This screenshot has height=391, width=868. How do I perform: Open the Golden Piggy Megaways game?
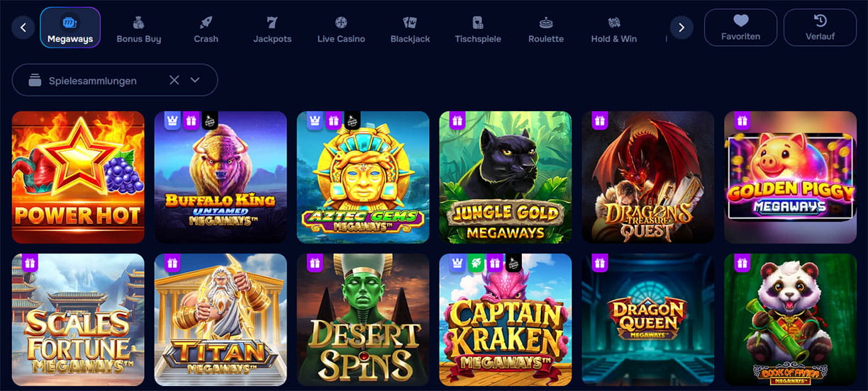(x=790, y=177)
